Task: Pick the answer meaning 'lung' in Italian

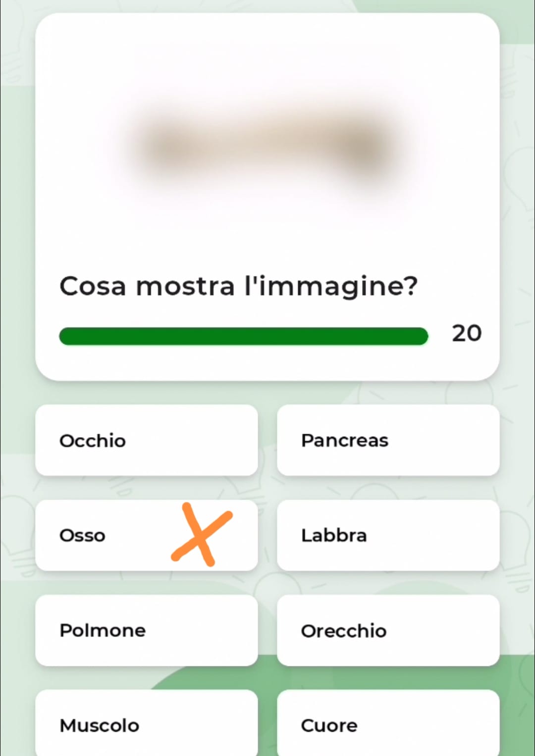Action: click(146, 630)
